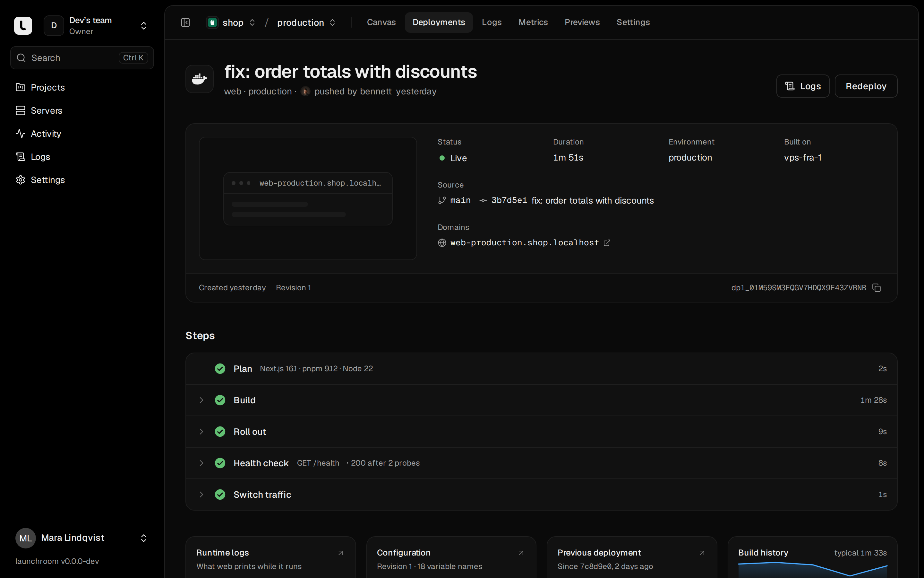Click the Logs button beside Redeploy
The width and height of the screenshot is (924, 578).
[803, 86]
